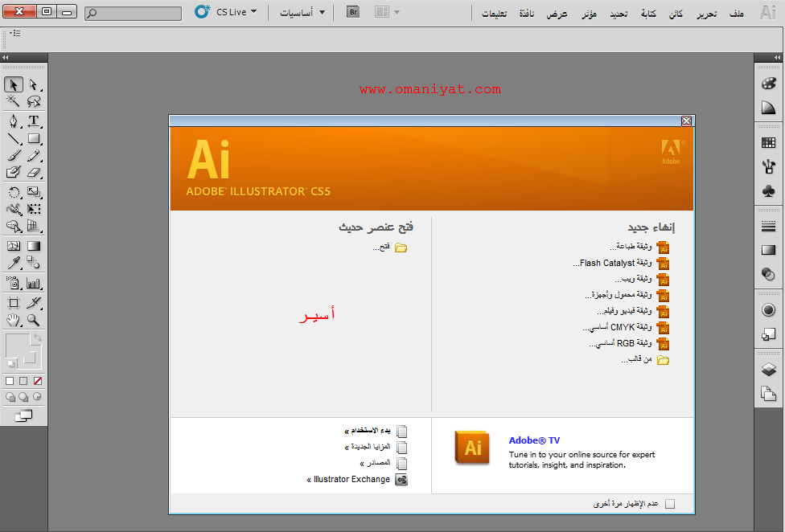Switch to Draw Normal mode
785x532 pixels.
(x=10, y=397)
